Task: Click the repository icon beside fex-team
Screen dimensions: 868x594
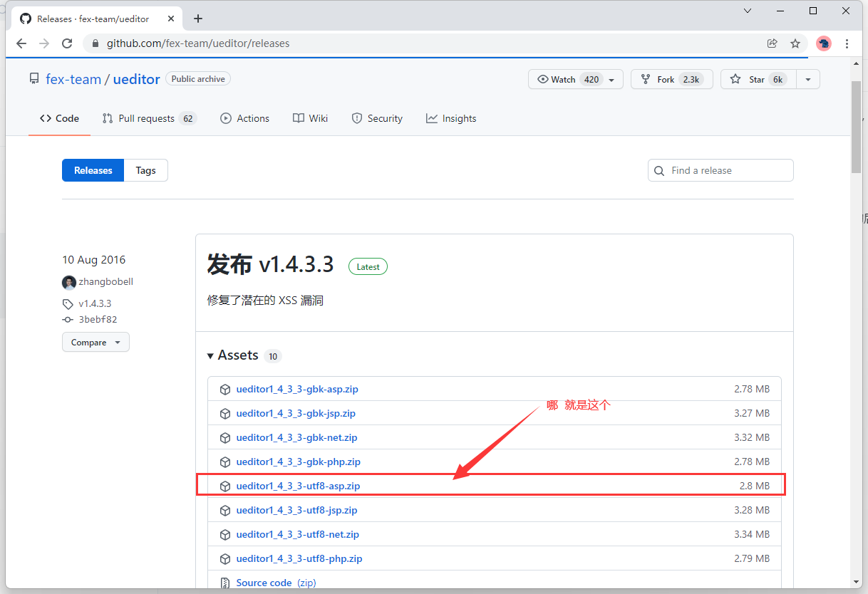Action: (x=34, y=79)
